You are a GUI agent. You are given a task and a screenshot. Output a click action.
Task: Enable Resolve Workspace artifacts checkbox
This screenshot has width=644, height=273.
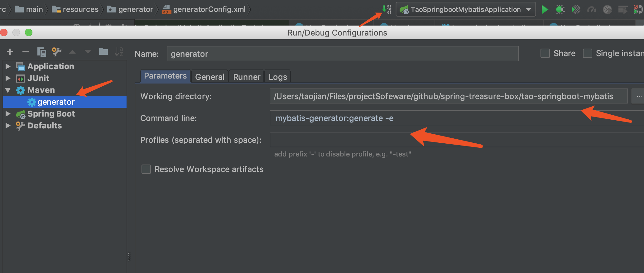146,169
